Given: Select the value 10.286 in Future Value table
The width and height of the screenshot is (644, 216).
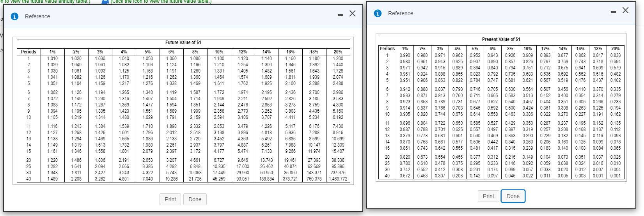Looking at the screenshot, I should 171,179.
